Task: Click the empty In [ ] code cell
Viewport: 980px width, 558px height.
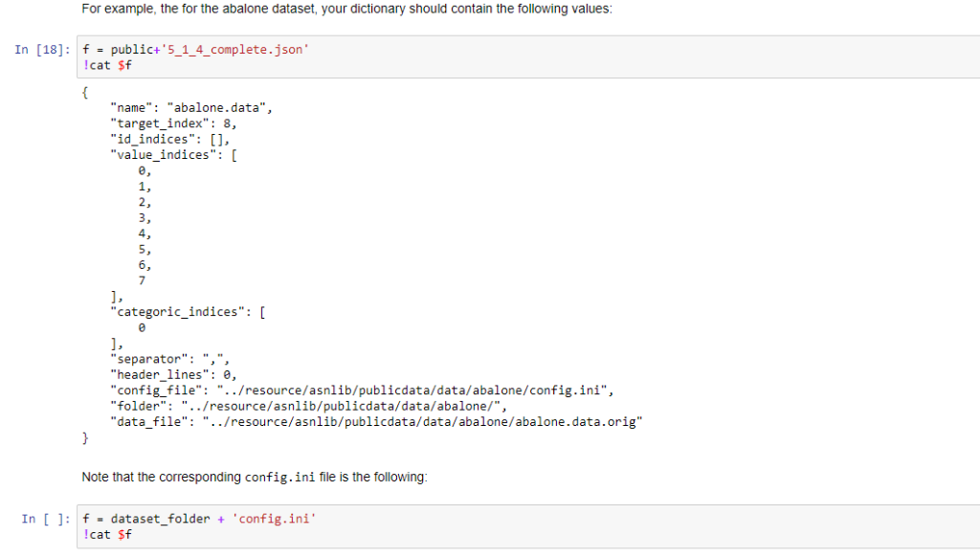Action: pos(528,526)
